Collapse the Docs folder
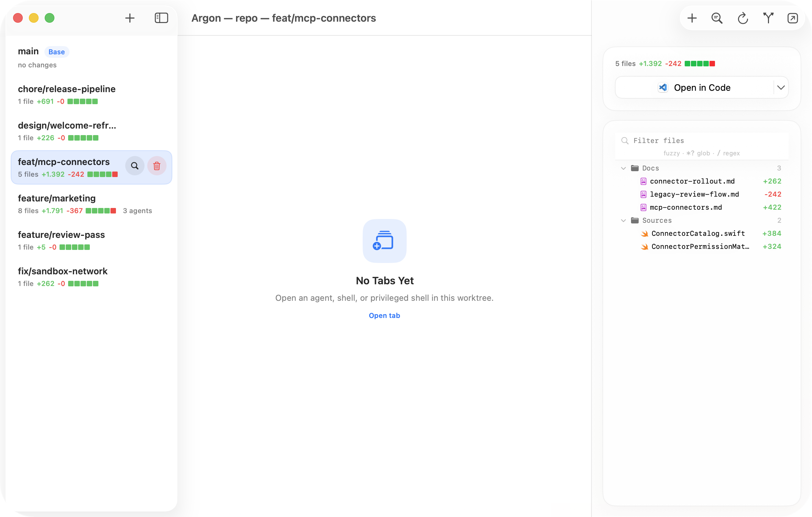812x517 pixels. 623,168
